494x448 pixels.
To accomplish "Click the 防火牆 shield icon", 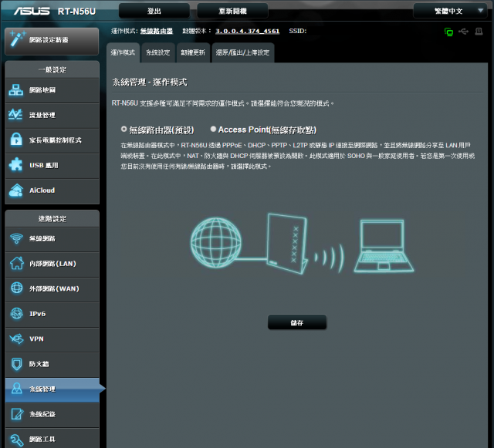I will 17,364.
